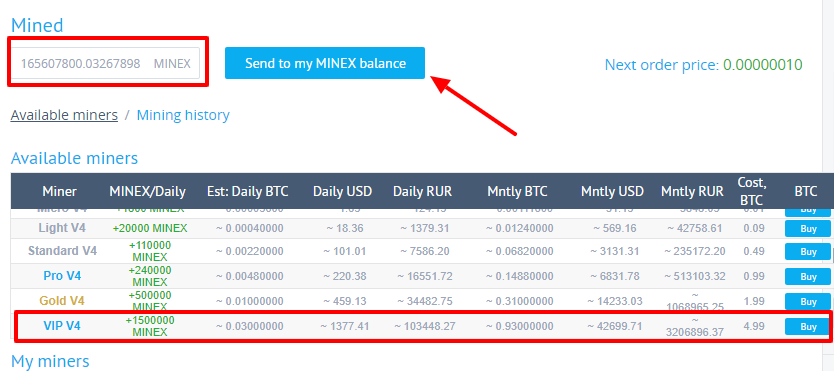The width and height of the screenshot is (834, 371).
Task: Click the ~ 0.93000000 monthly BTC cell
Action: pyautogui.click(x=519, y=326)
